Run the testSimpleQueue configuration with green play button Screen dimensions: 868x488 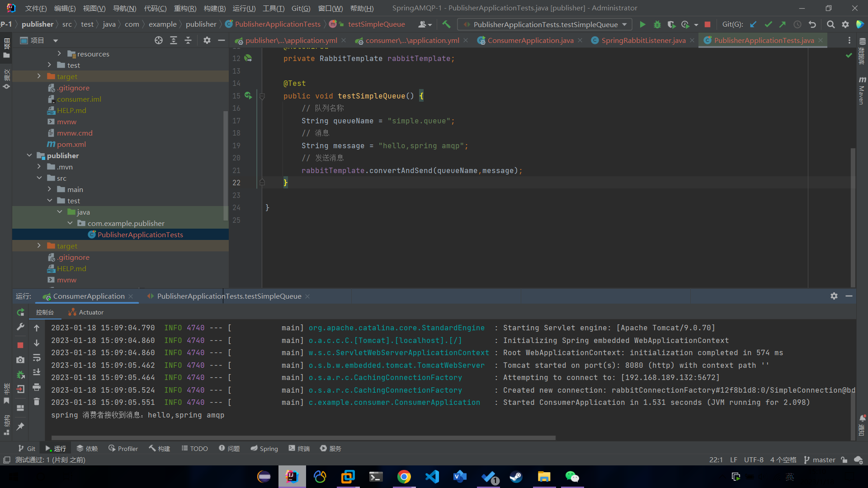(642, 24)
